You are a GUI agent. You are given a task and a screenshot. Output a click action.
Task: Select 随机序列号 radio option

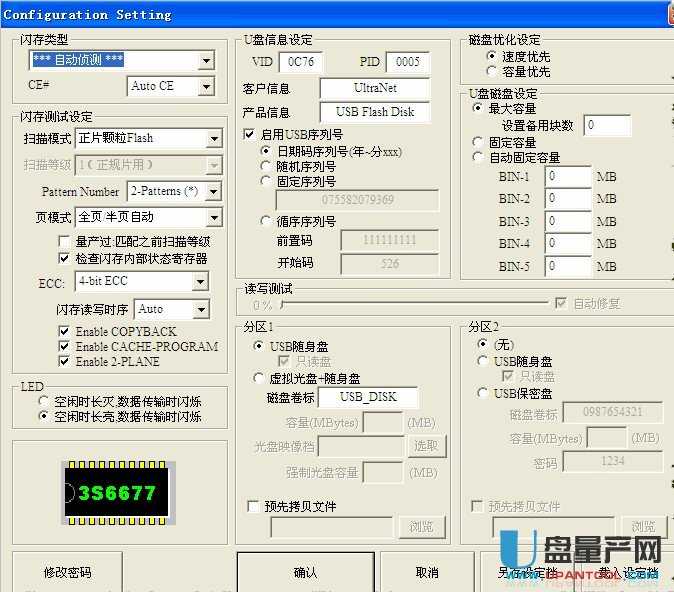pos(266,166)
